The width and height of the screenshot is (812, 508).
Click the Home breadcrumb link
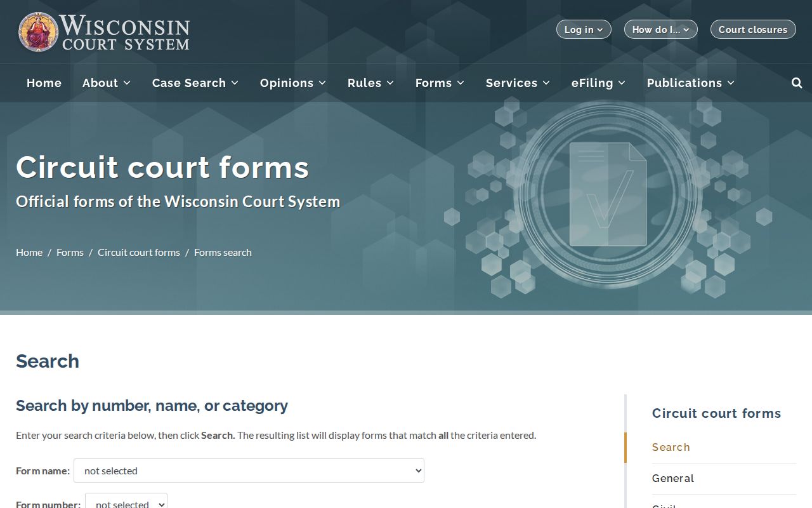tap(29, 252)
